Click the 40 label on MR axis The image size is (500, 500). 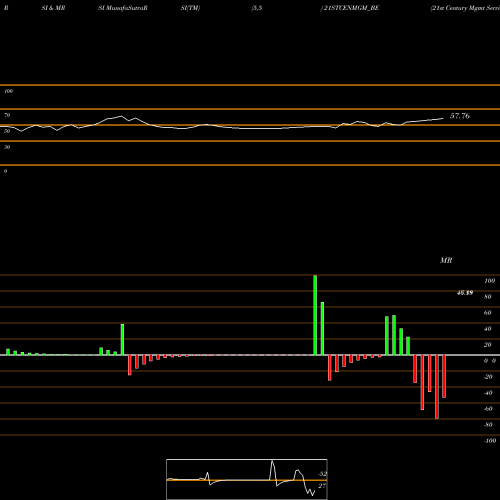click(x=488, y=329)
